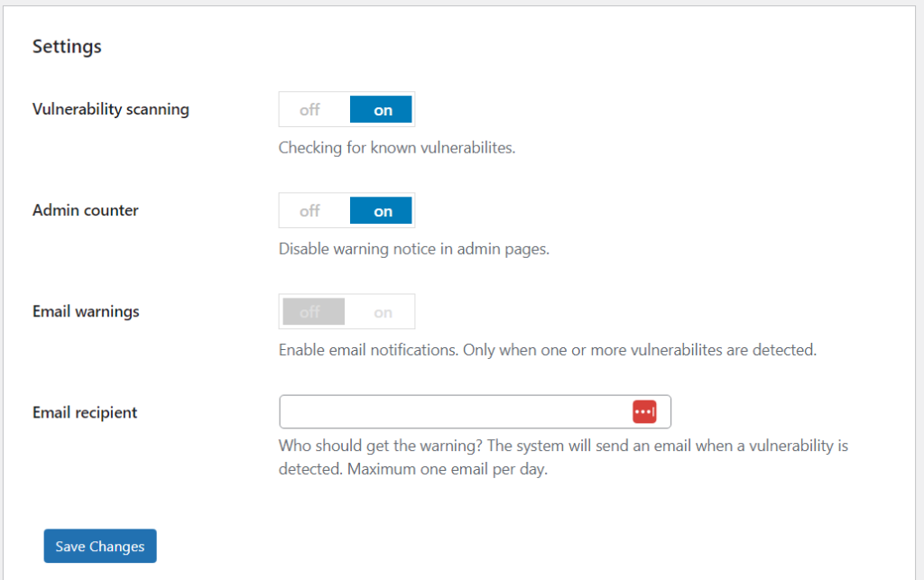Screen dimensions: 924x580
Task: Click the 'Email warnings' label
Action: (x=86, y=311)
